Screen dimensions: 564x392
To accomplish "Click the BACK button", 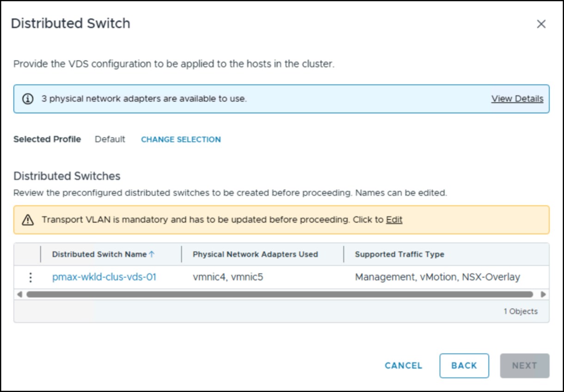I will pos(464,366).
